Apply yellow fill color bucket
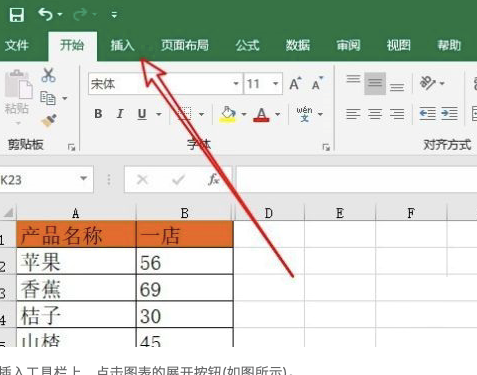The width and height of the screenshot is (477, 375). tap(228, 114)
